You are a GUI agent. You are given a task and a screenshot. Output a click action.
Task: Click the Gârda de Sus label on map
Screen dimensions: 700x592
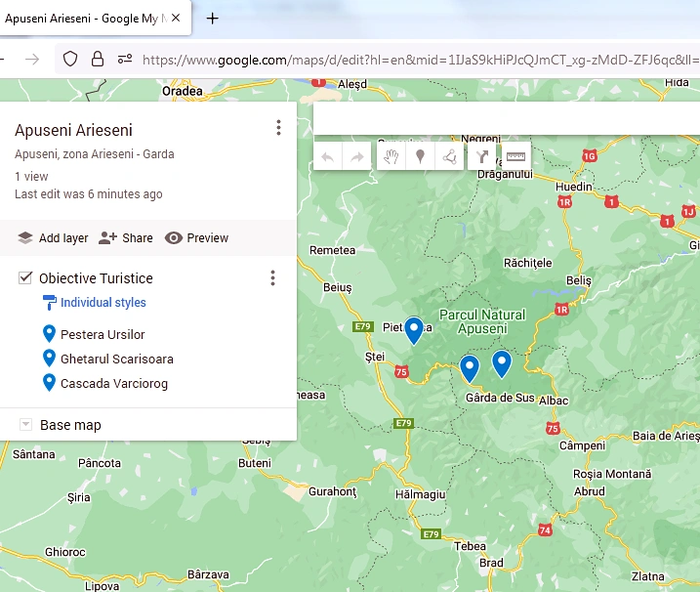500,398
